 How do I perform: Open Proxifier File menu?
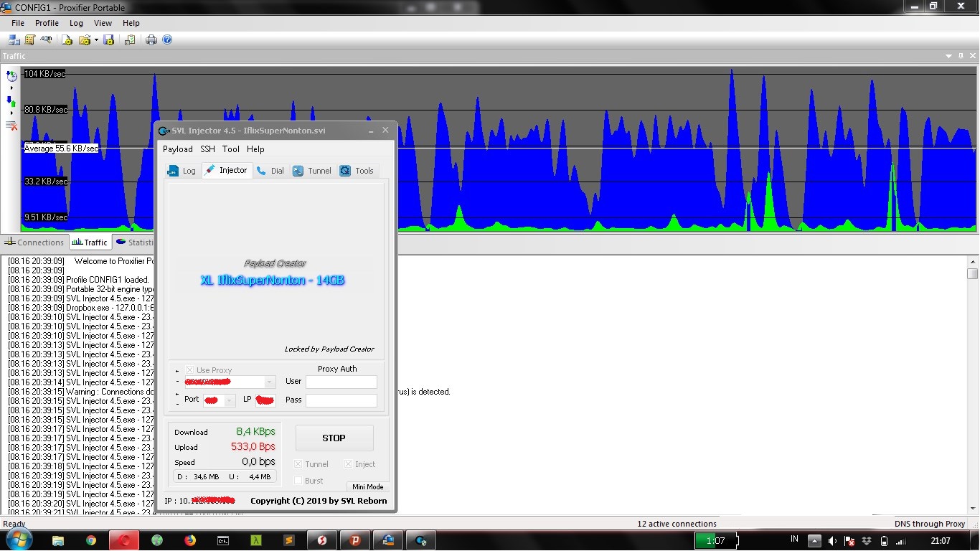(18, 23)
